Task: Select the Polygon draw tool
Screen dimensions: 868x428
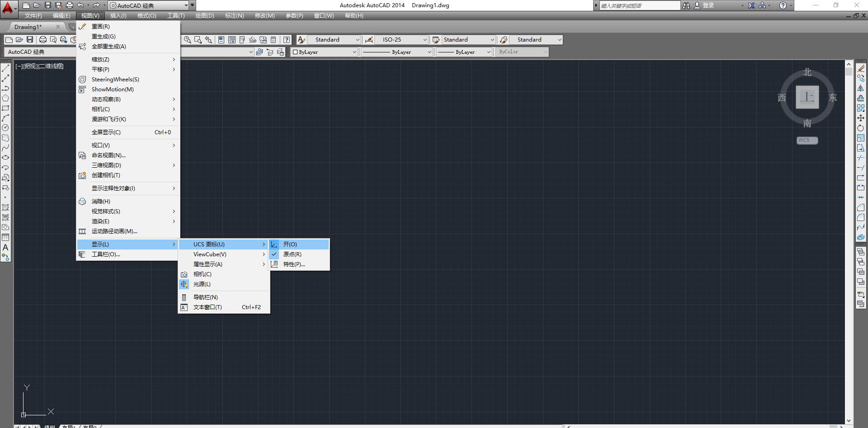Action: point(5,98)
